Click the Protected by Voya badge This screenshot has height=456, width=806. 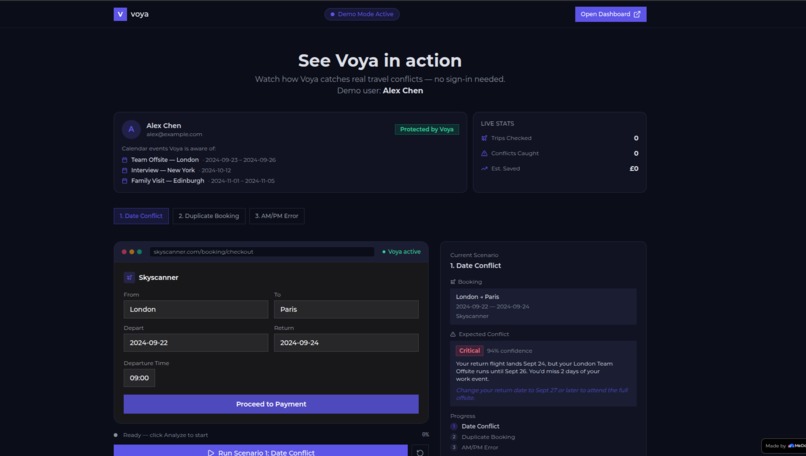[x=427, y=130]
